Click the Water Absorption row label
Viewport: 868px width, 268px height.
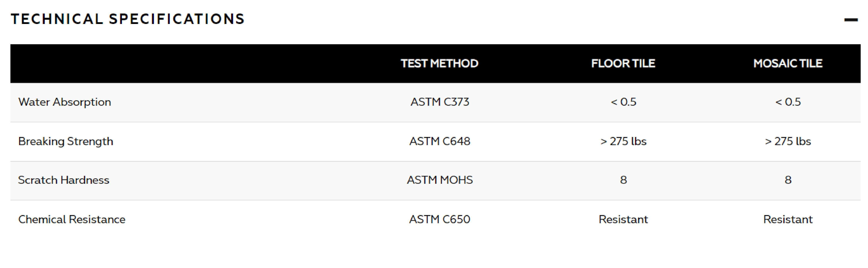pos(65,102)
